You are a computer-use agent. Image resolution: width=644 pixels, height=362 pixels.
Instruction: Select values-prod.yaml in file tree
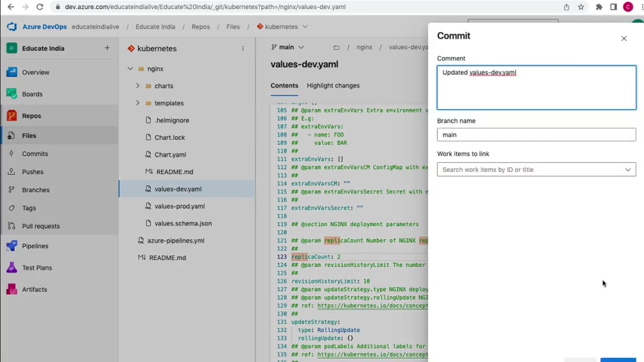179,206
